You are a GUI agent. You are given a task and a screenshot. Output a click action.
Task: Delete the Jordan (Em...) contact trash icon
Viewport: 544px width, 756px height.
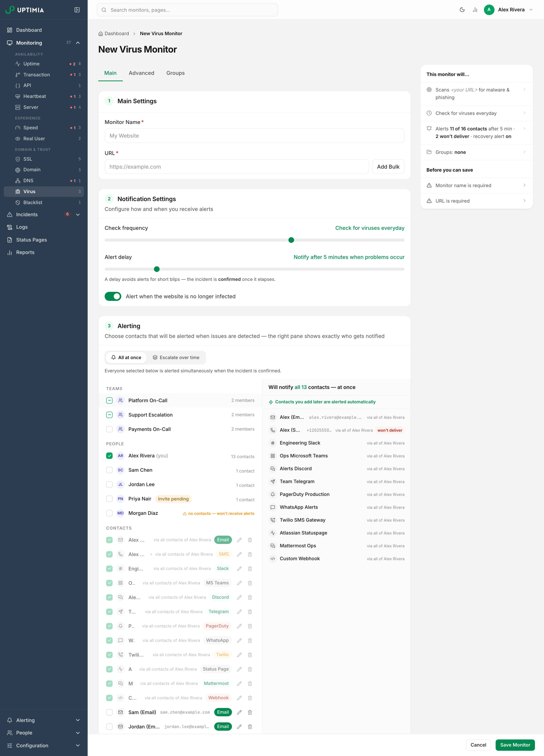tap(250, 727)
